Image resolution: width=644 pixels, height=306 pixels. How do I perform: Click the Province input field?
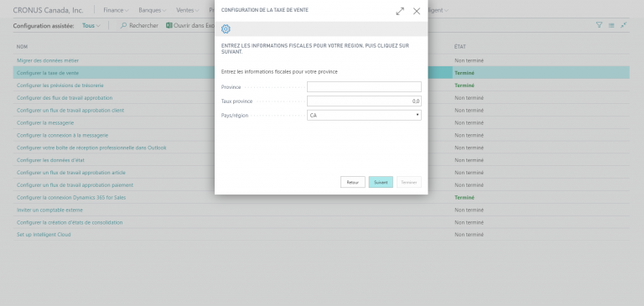(x=364, y=86)
